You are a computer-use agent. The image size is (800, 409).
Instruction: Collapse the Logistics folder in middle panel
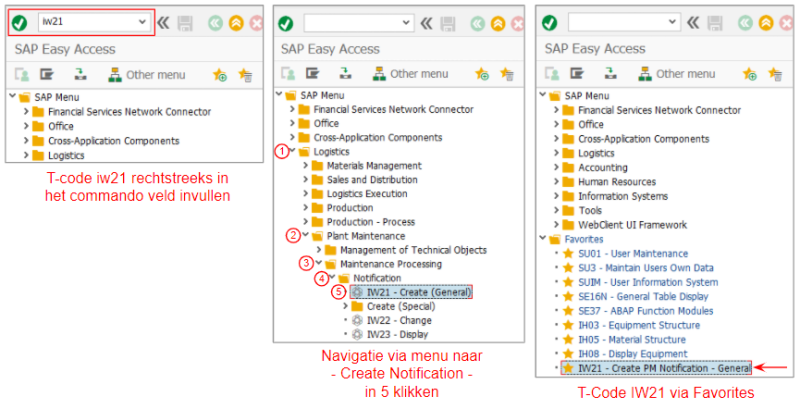click(292, 151)
